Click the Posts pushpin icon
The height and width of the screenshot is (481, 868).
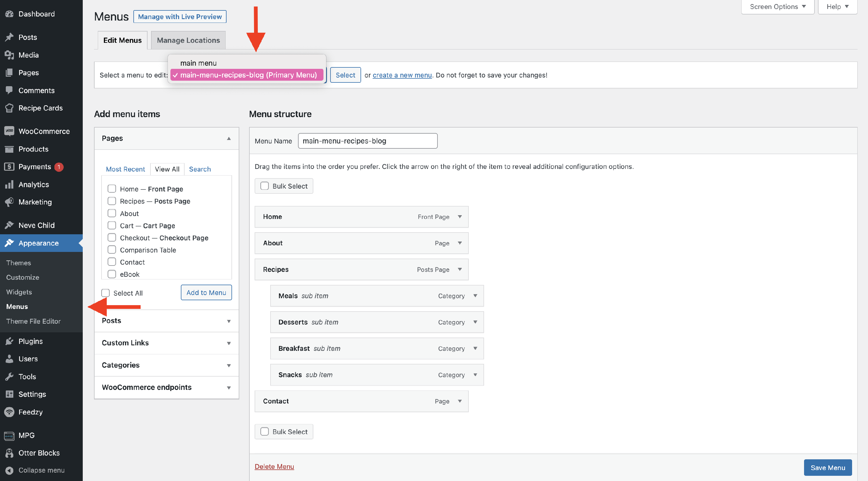coord(10,37)
